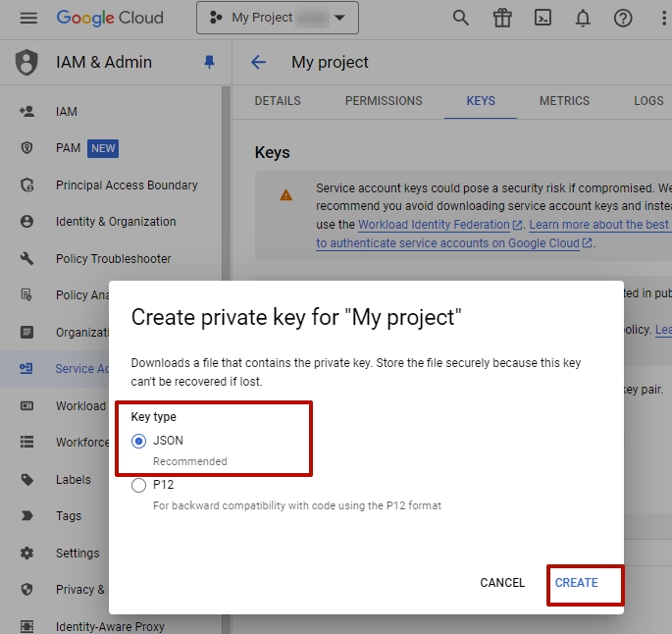672x634 pixels.
Task: Click the warning triangle icon
Action: pos(285,195)
